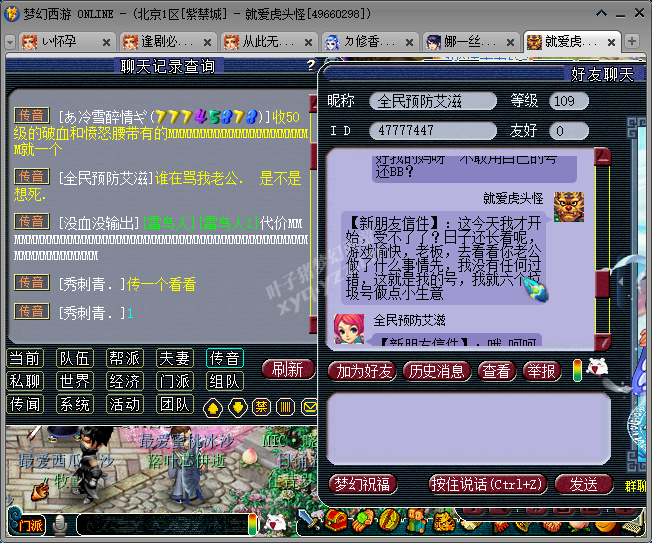The width and height of the screenshot is (652, 543).
Task: Click the striped list icon beside 禁
Action: pyautogui.click(x=285, y=407)
